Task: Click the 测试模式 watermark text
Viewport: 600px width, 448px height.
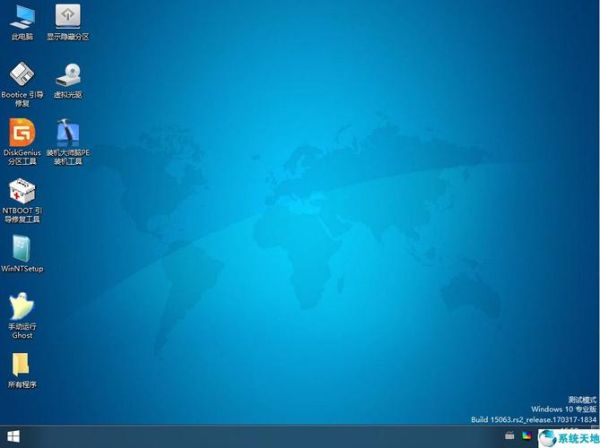Action: pos(581,399)
